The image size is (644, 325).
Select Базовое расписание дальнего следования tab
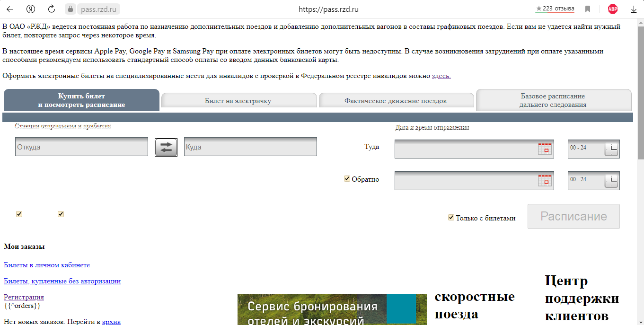pyautogui.click(x=553, y=100)
